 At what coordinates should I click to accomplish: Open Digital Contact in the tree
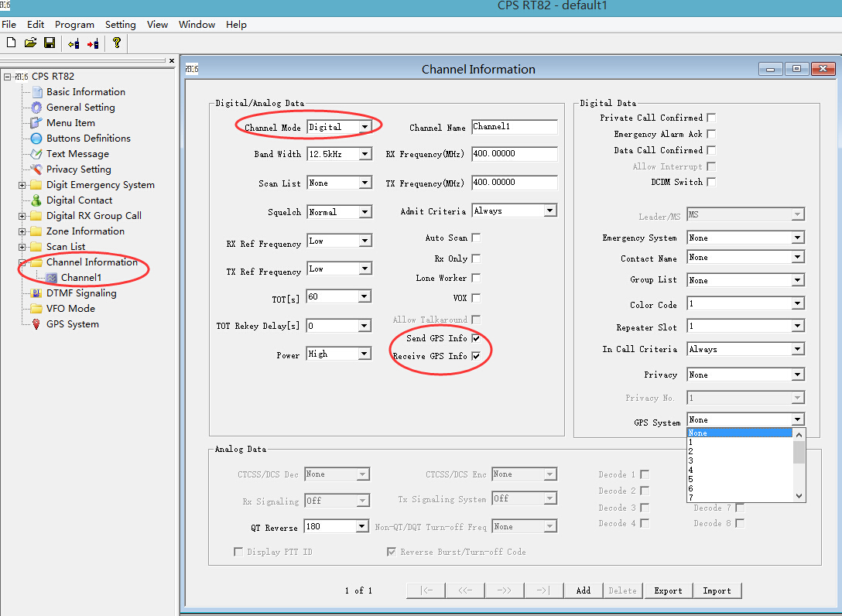pyautogui.click(x=79, y=200)
